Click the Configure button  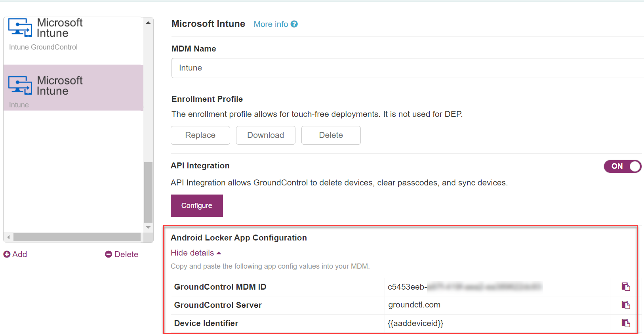click(197, 206)
